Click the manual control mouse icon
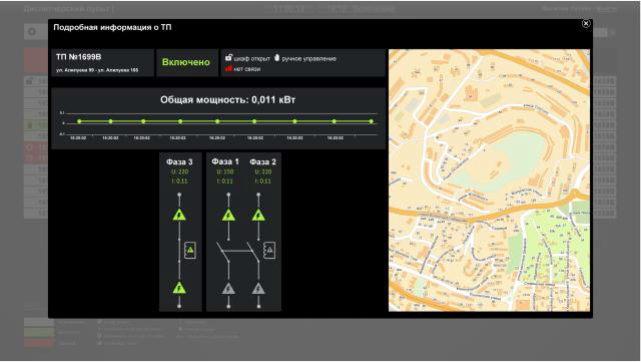 tap(277, 58)
